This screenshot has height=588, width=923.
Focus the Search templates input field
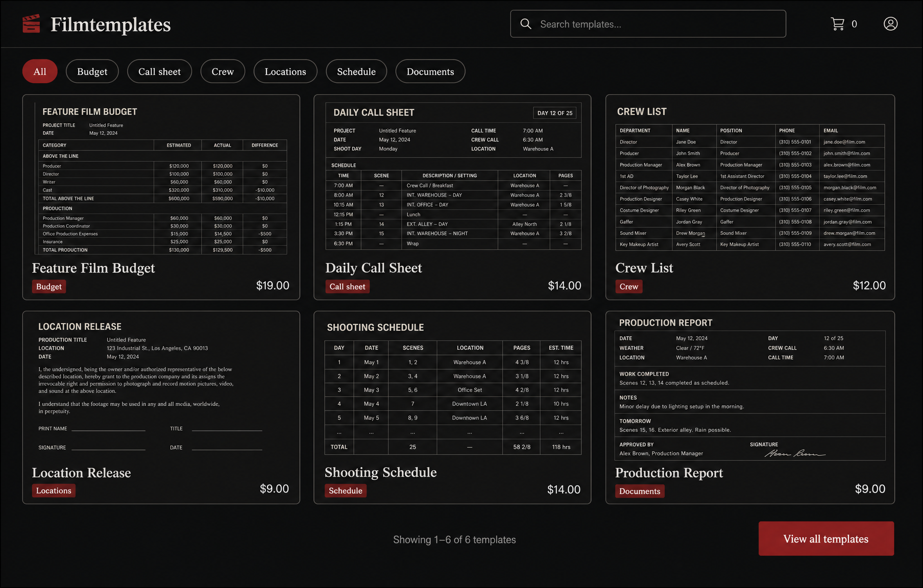click(648, 24)
